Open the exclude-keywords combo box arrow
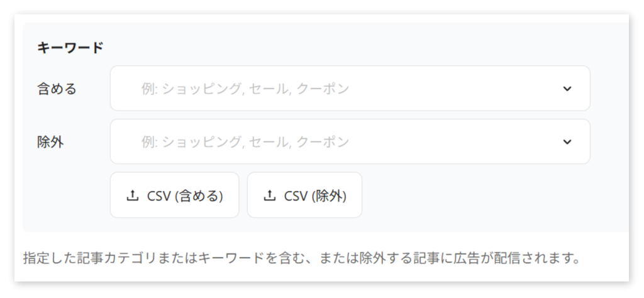The image size is (644, 298). pyautogui.click(x=567, y=142)
